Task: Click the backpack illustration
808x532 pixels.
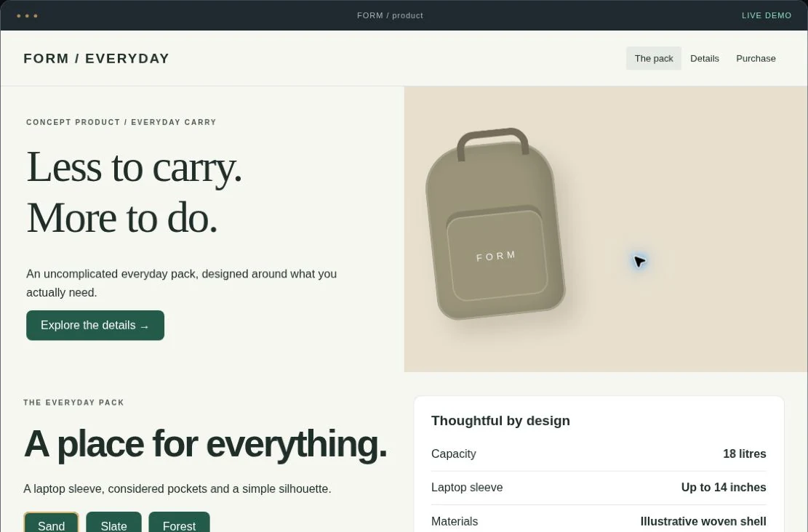Action: (x=495, y=225)
